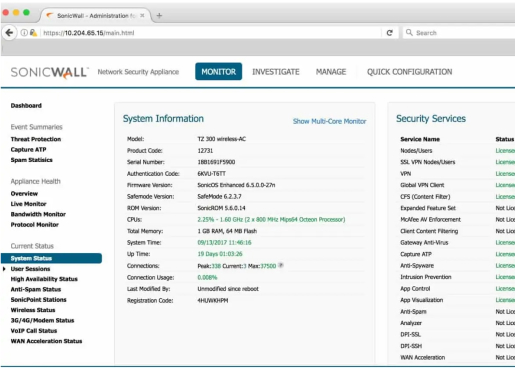Click the connections help icon next to Max:37500

click(x=281, y=265)
